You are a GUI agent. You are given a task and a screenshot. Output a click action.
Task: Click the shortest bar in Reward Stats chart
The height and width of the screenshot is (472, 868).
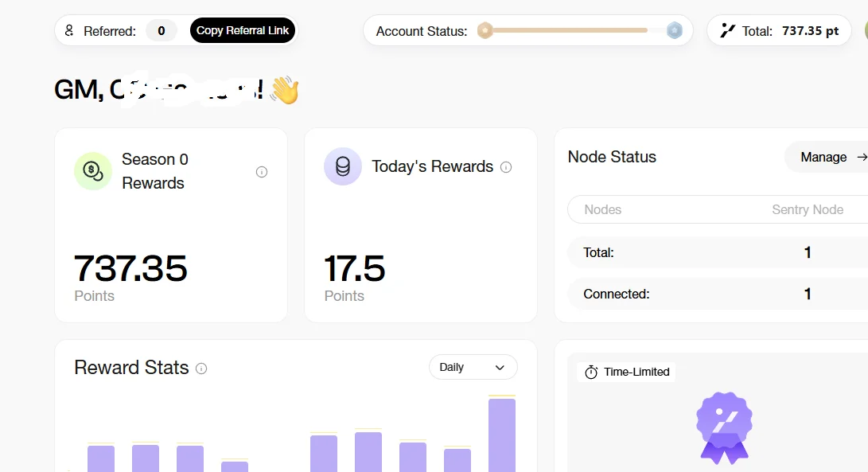[235, 466]
